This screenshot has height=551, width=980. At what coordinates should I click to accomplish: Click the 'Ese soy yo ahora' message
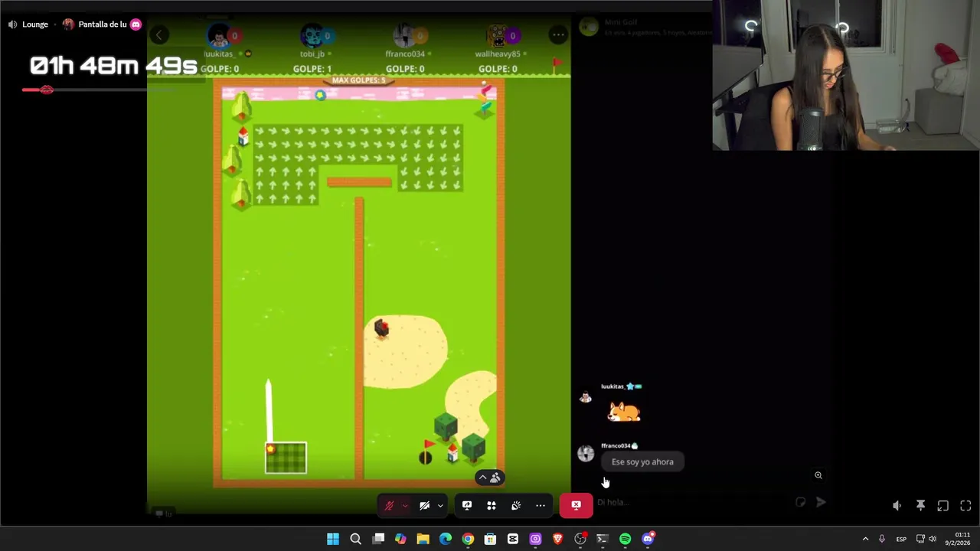pos(642,462)
